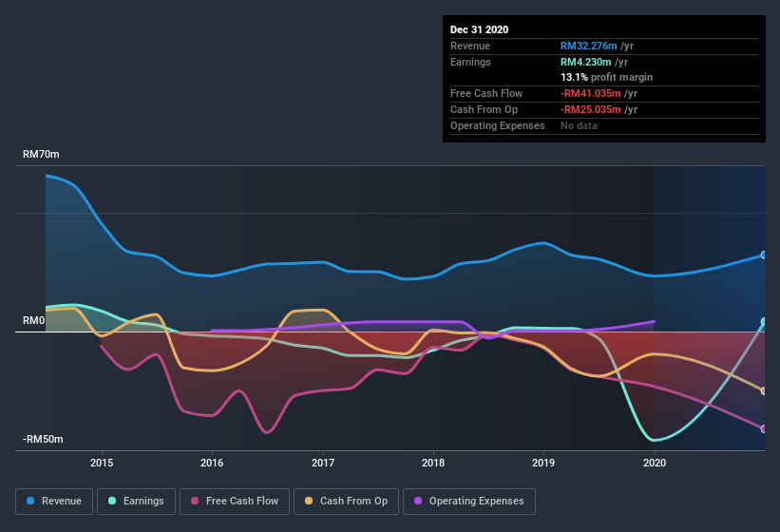Click the -RM41.035m free cash flow value
Image resolution: width=780 pixels, height=532 pixels.
(592, 93)
